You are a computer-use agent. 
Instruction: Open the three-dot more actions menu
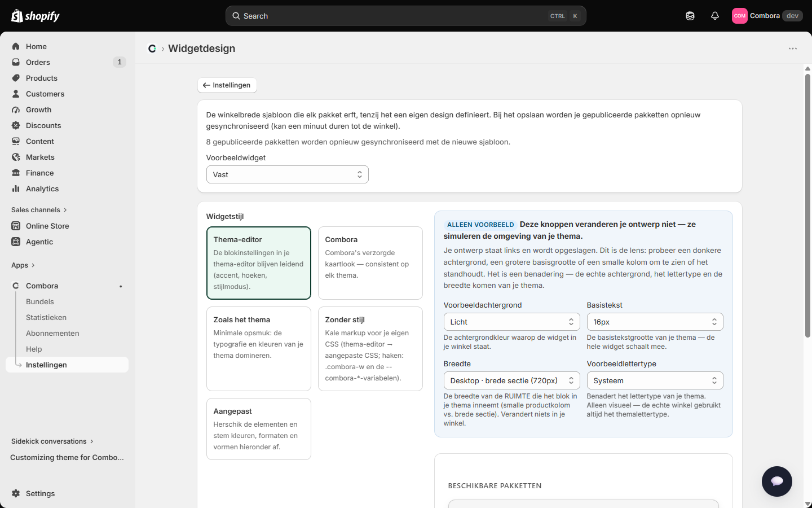pos(793,49)
